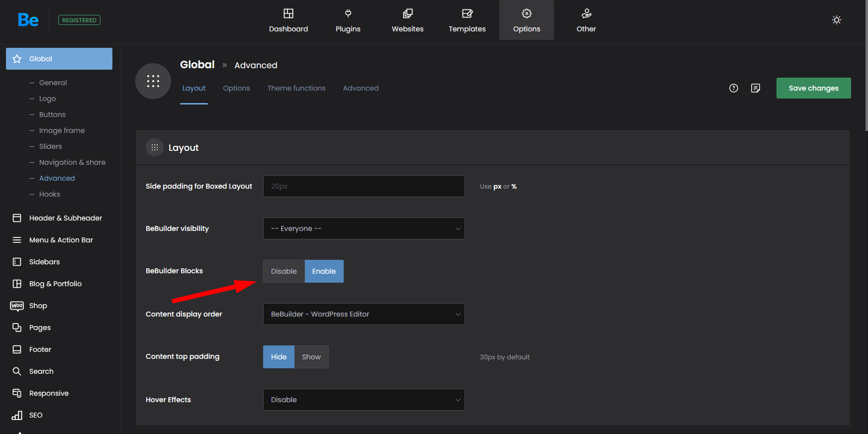Open Image frame settings
Viewport: 868px width, 434px height.
[62, 130]
